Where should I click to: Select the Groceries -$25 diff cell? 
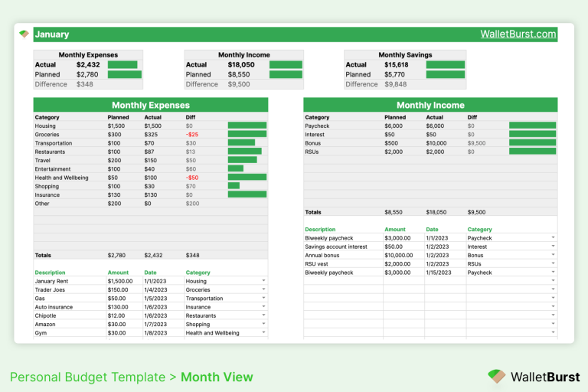(192, 134)
